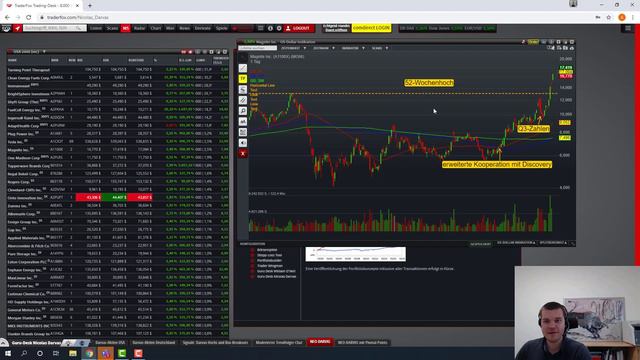Open the second chart dropdown (Zeitraum)
The height and width of the screenshot is (360, 640).
pyautogui.click(x=324, y=48)
